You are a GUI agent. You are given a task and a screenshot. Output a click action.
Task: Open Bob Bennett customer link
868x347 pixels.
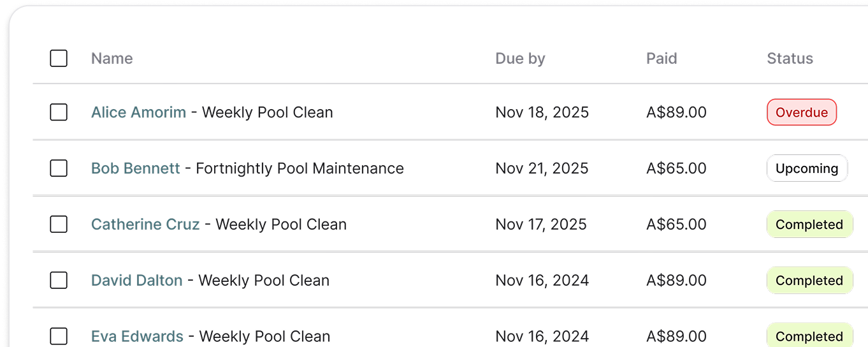[135, 168]
